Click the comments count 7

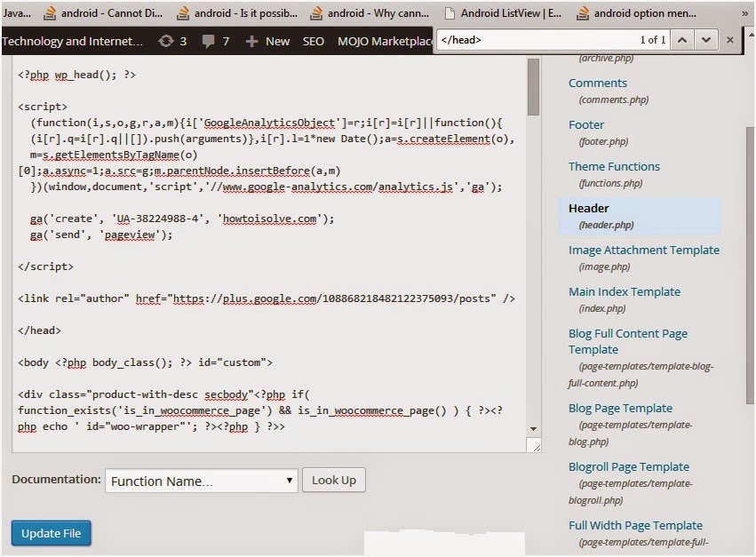(226, 42)
